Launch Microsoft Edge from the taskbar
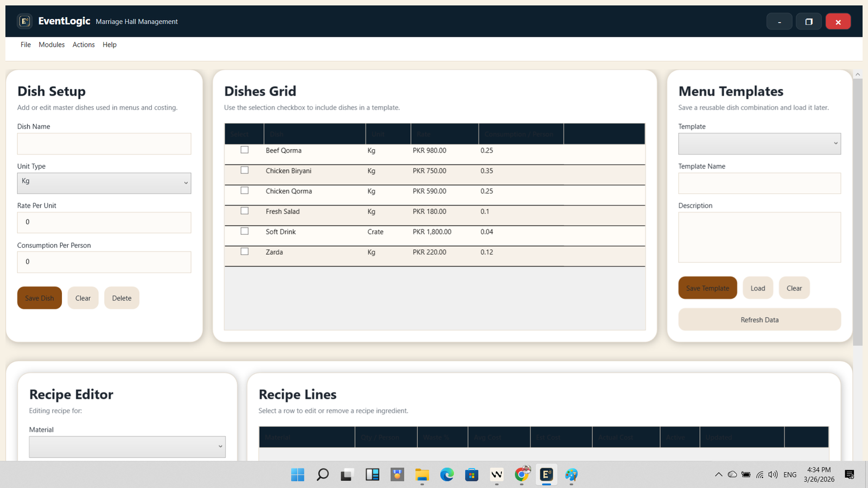Image resolution: width=868 pixels, height=488 pixels. tap(447, 474)
